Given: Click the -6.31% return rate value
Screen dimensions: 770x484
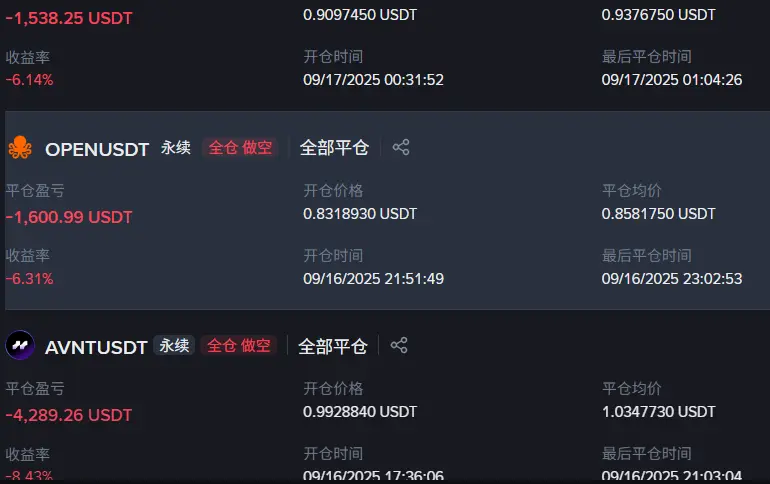Looking at the screenshot, I should point(29,279).
